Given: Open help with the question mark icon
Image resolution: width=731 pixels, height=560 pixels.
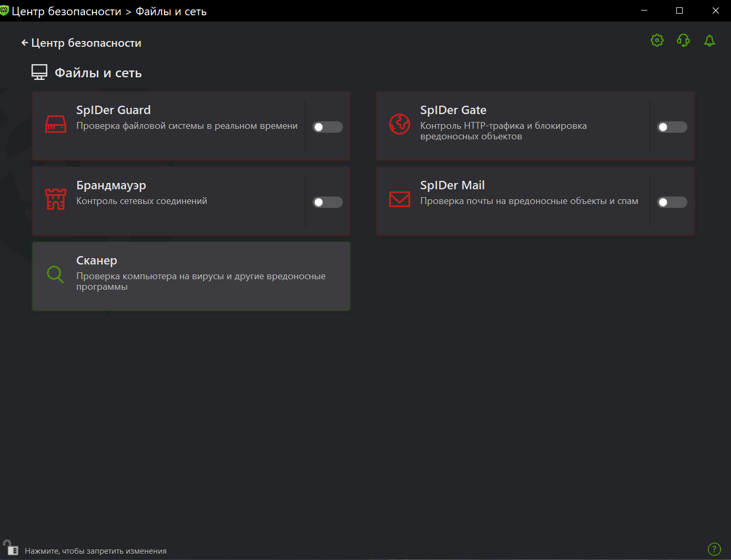Looking at the screenshot, I should tap(714, 549).
